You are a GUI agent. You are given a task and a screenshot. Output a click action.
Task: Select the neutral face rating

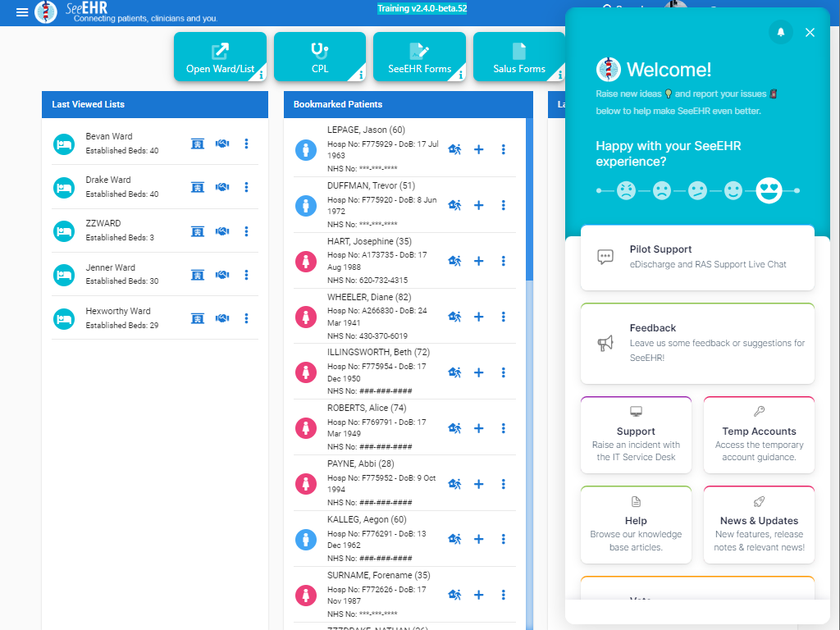697,190
